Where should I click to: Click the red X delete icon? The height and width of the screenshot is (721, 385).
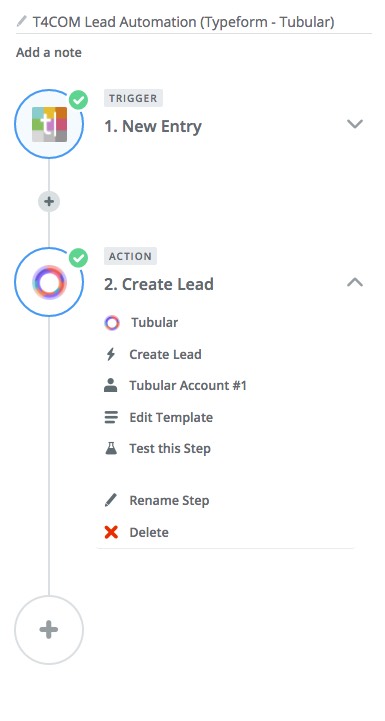click(111, 532)
